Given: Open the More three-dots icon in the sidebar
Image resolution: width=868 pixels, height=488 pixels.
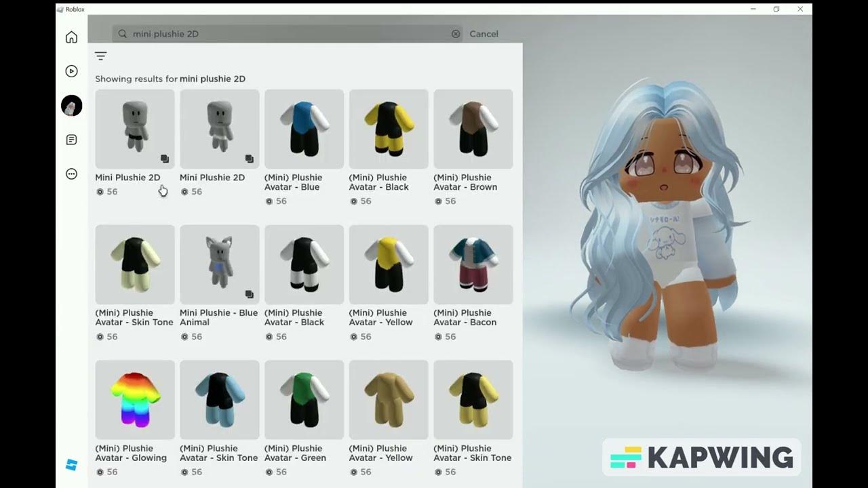Looking at the screenshot, I should pos(71,174).
